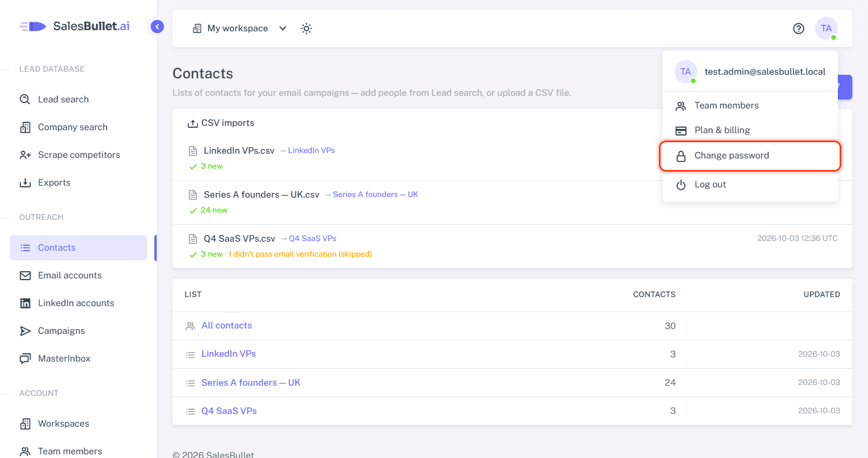The height and width of the screenshot is (458, 868).
Task: Open LinkedIn accounts page
Action: pos(78,303)
